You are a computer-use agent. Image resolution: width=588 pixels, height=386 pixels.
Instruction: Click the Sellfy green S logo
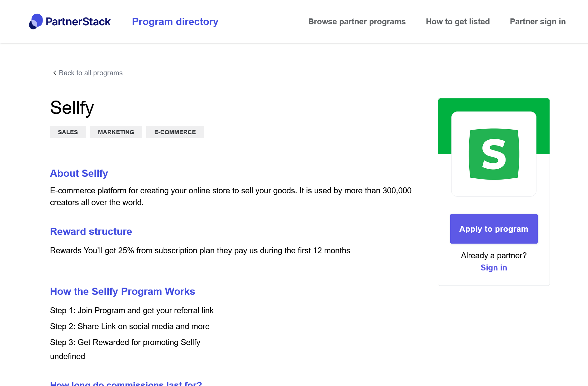click(x=494, y=154)
